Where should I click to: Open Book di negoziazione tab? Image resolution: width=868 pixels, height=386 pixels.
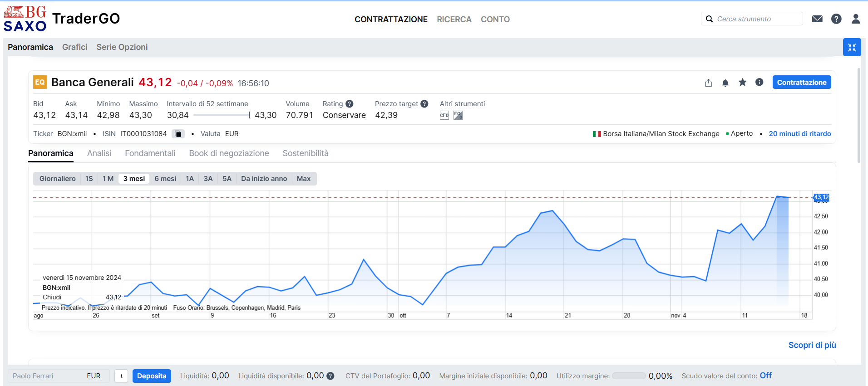tap(229, 153)
